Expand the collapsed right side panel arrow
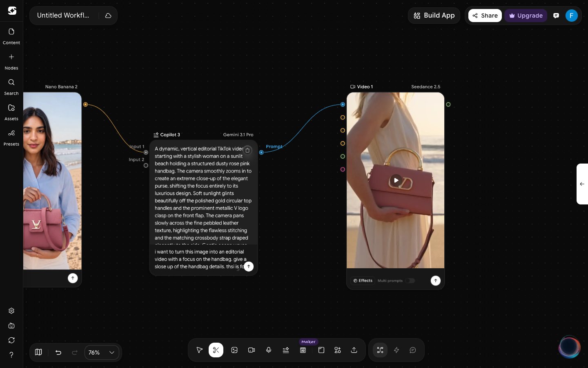Image resolution: width=588 pixels, height=368 pixels. coord(582,184)
